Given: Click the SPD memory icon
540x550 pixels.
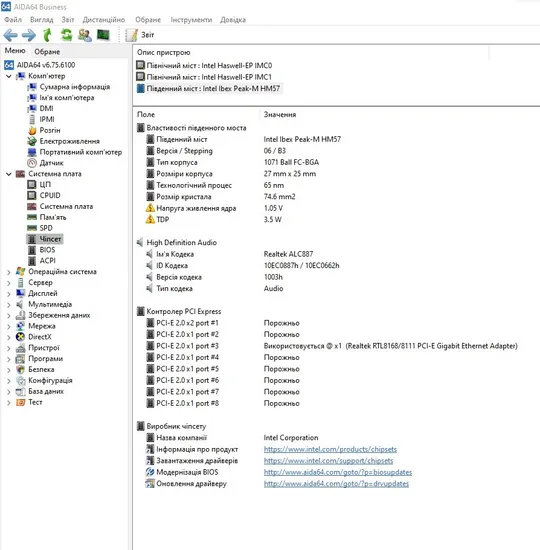Looking at the screenshot, I should (32, 228).
